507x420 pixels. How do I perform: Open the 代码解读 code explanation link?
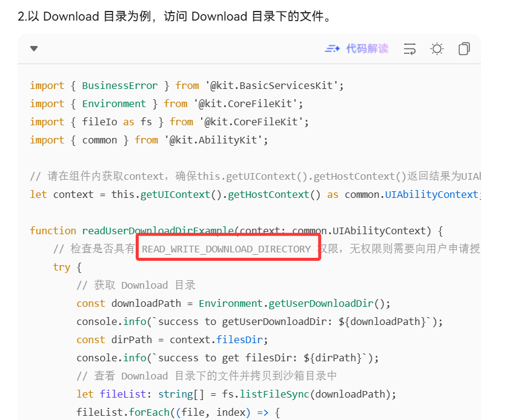coord(366,49)
